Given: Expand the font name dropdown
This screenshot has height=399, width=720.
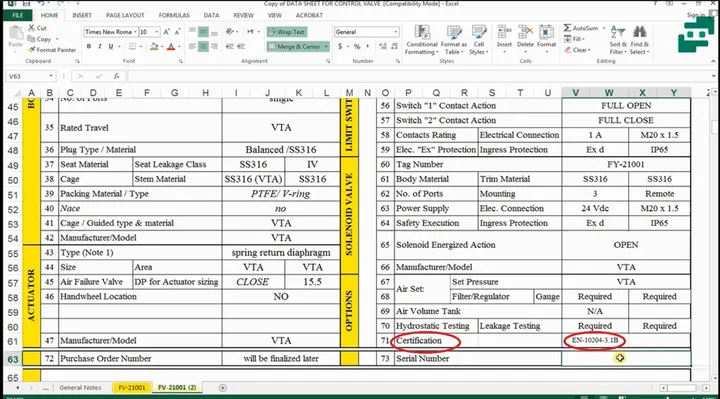Looking at the screenshot, I should (135, 32).
